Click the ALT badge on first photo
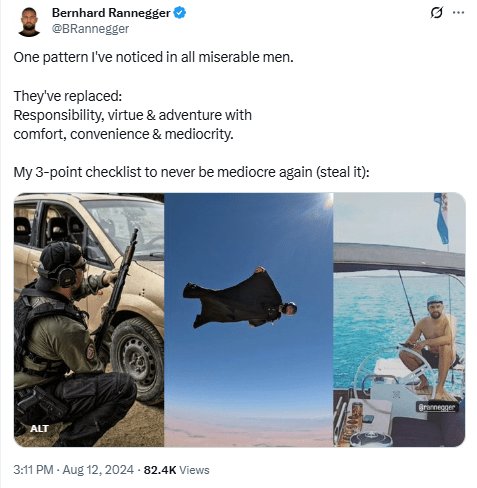 tap(39, 429)
